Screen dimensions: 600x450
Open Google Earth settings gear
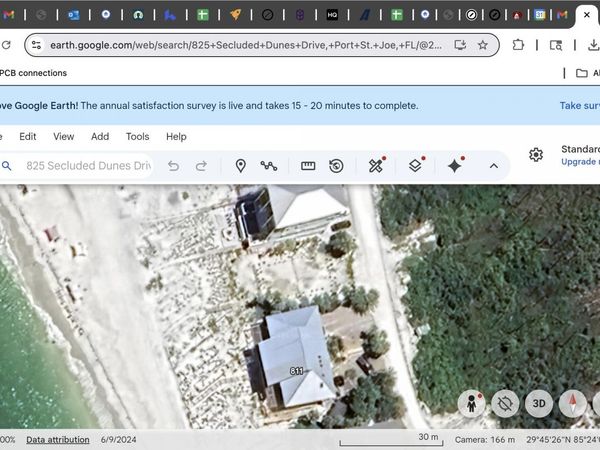(536, 155)
